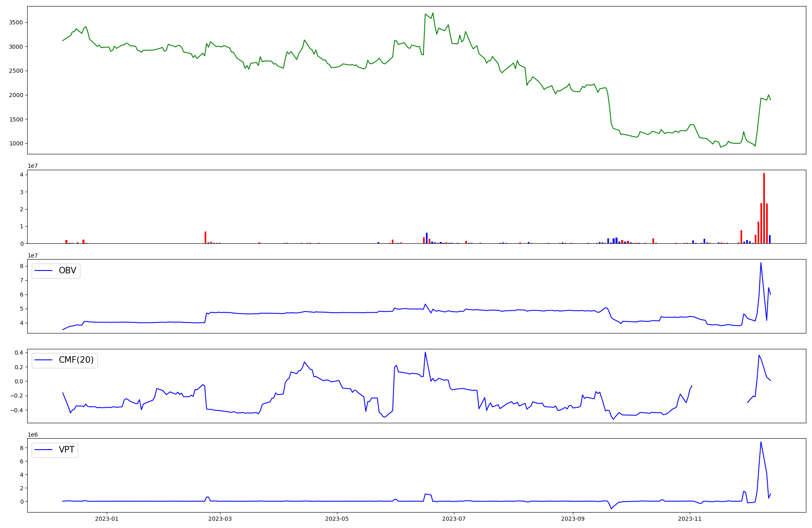Click the 2023-03 x-axis label
This screenshot has width=812, height=528.
point(220,518)
